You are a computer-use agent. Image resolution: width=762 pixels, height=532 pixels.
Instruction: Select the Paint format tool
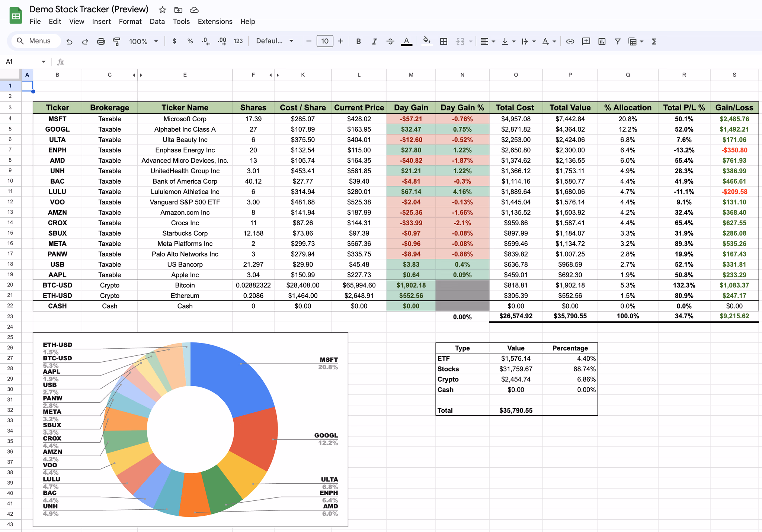pos(116,41)
